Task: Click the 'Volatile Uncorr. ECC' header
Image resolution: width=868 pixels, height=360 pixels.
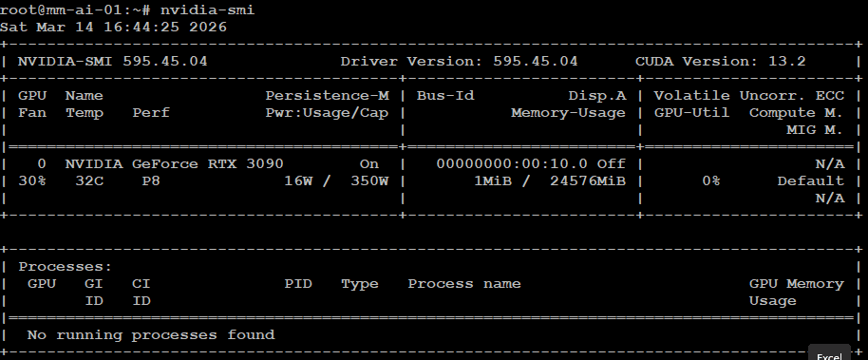Action: click(749, 96)
